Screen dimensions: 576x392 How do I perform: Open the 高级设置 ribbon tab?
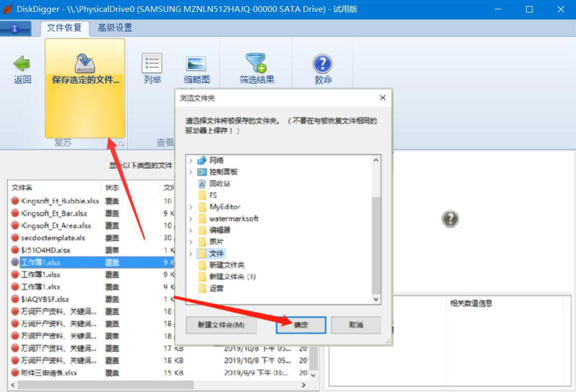point(115,28)
